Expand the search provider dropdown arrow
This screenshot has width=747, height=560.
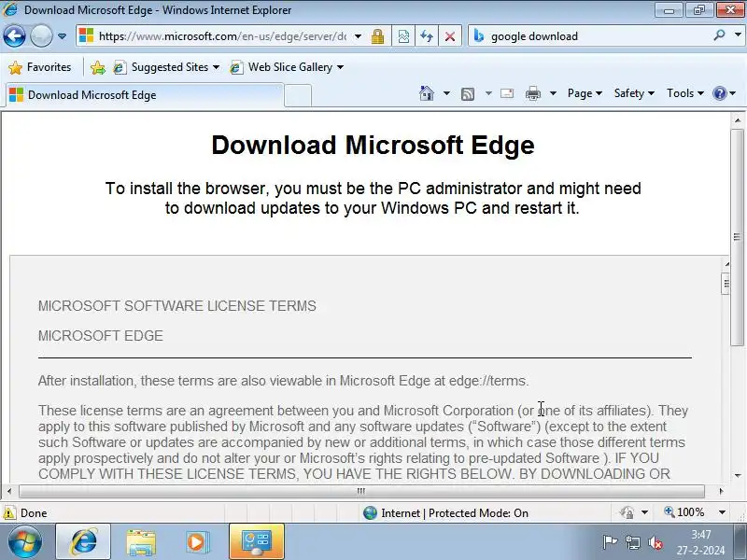tap(738, 35)
